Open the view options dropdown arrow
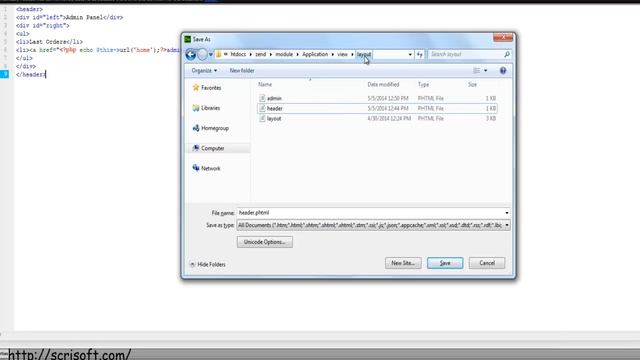Image resolution: width=640 pixels, height=360 pixels. [485, 71]
